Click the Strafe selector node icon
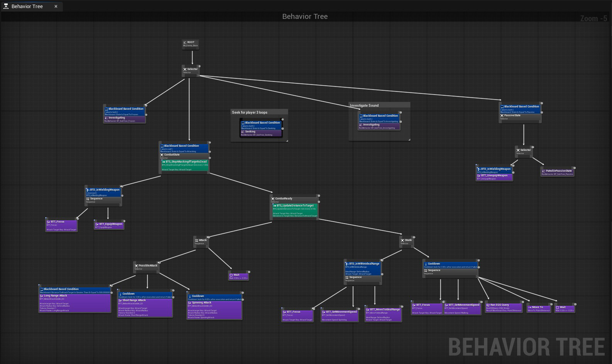The width and height of the screenshot is (612, 364). click(x=403, y=240)
